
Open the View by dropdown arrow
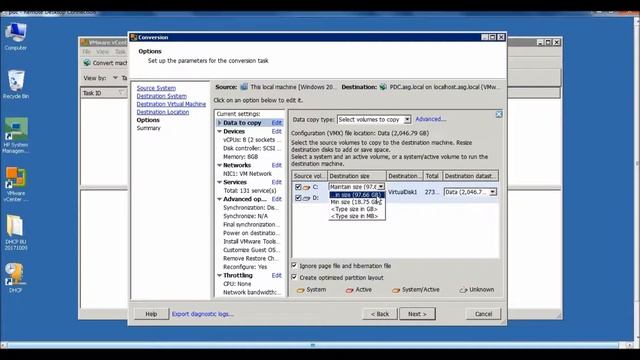tap(115, 78)
